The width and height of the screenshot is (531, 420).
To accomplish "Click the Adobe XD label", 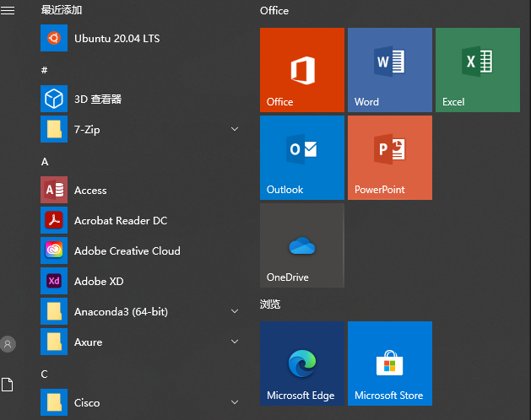I will coord(99,281).
